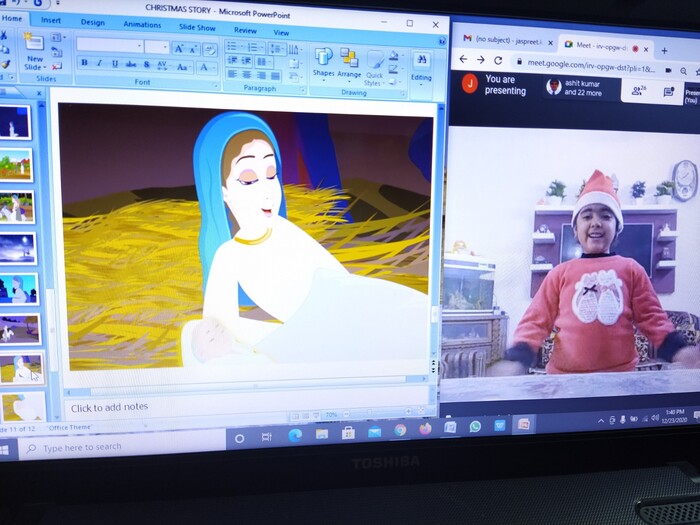Screen dimensions: 700x525
Task: Open the Change Case dropdown
Action: pos(182,67)
